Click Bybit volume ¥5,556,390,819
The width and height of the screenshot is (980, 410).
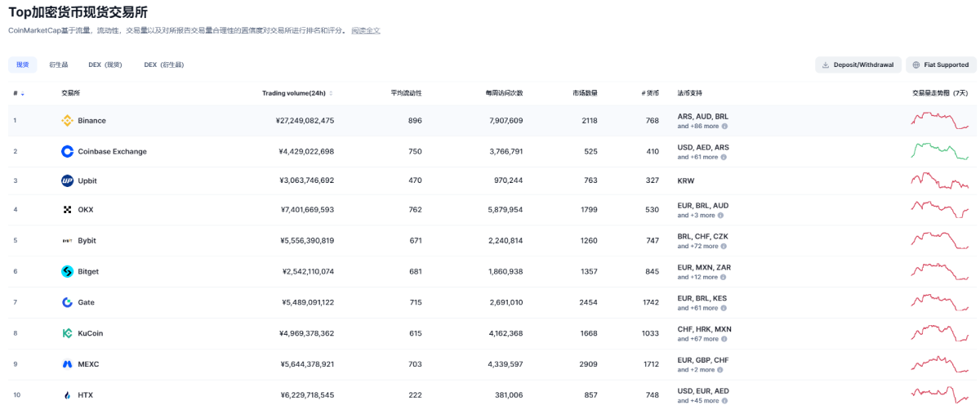307,241
